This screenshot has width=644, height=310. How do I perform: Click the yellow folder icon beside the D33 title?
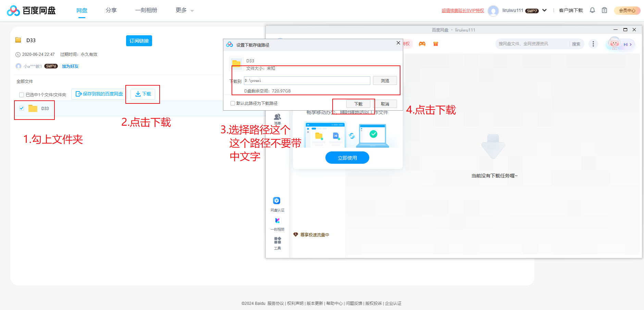[18, 40]
